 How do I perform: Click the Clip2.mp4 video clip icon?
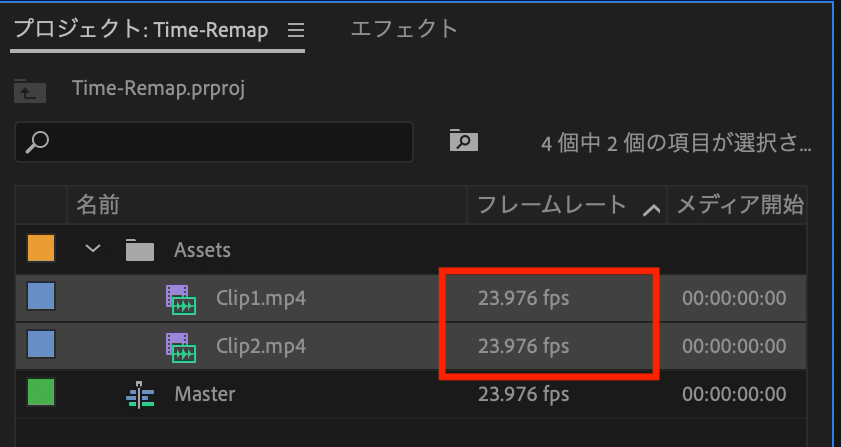point(181,347)
